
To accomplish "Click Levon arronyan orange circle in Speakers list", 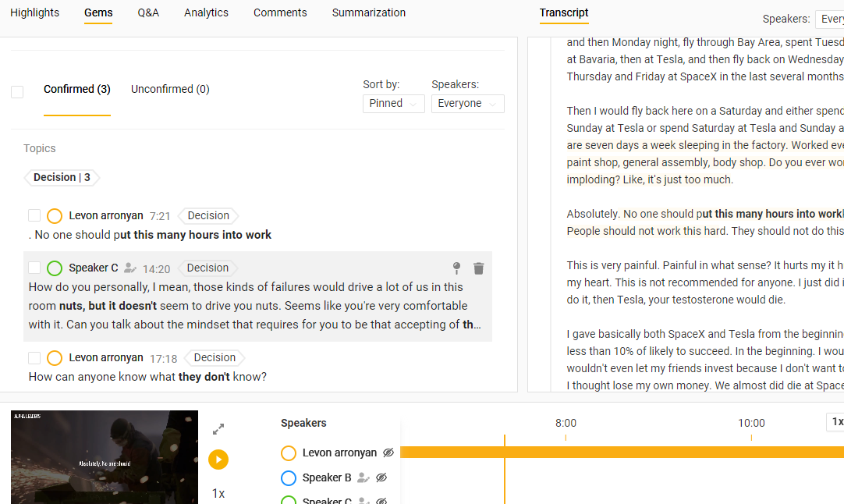I will 289,453.
